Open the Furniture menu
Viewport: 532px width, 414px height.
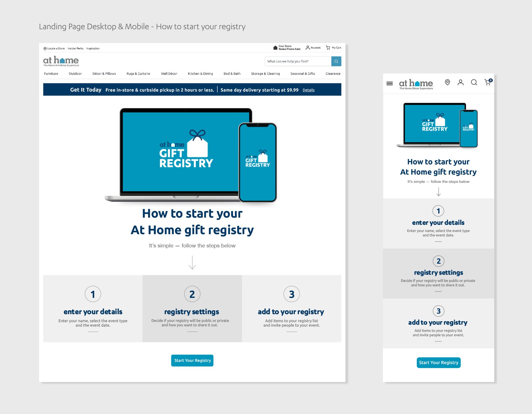[x=51, y=74]
